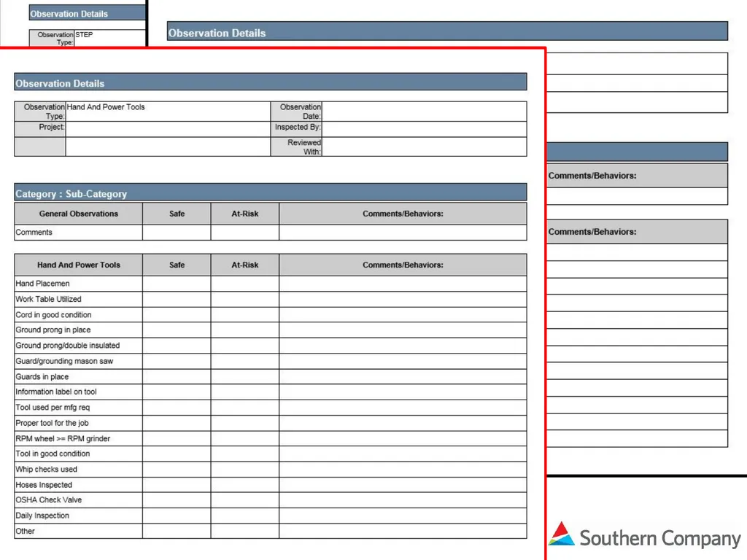The height and width of the screenshot is (560, 747).
Task: Click Safe header in General Observations table
Action: point(177,214)
